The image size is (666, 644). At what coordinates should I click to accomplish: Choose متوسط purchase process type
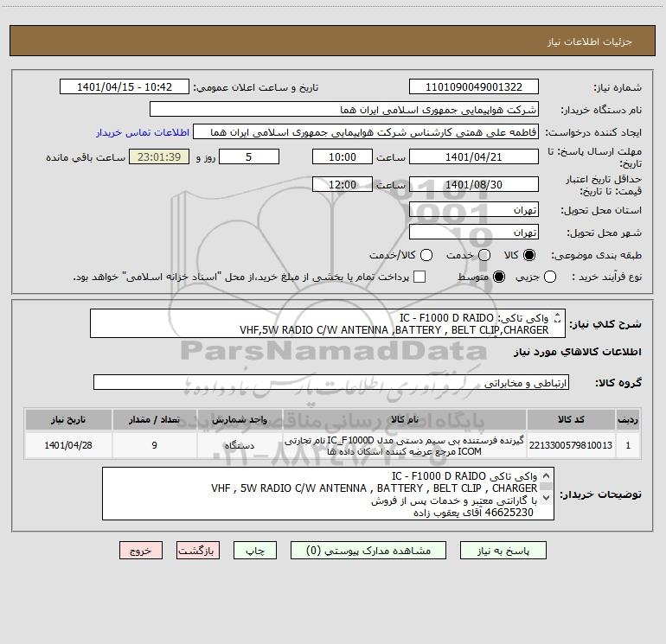[499, 277]
